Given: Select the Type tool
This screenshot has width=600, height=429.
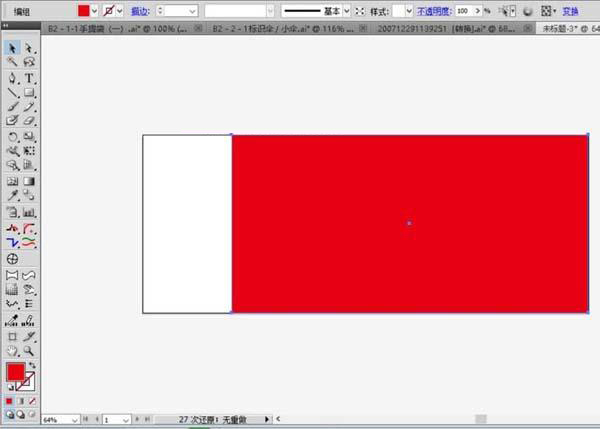Looking at the screenshot, I should (29, 78).
